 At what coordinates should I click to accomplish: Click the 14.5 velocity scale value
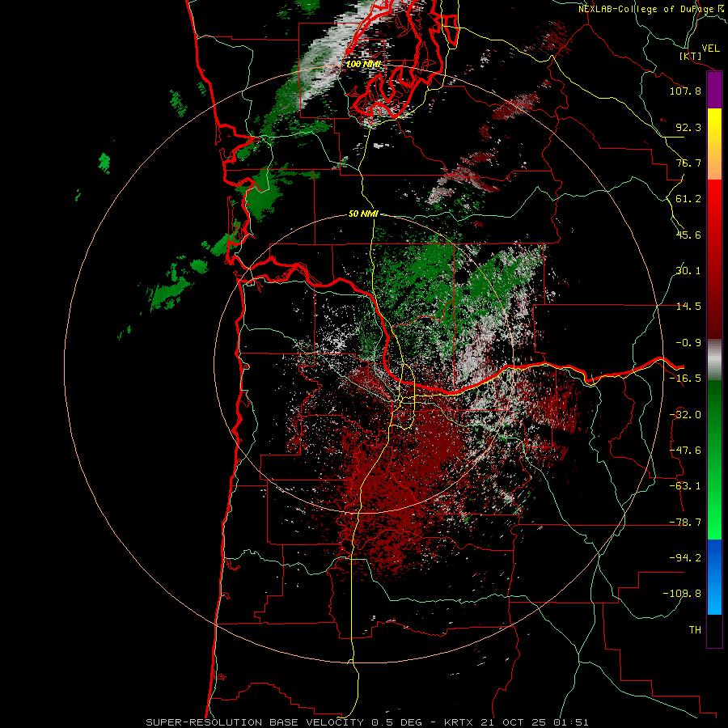coord(688,307)
